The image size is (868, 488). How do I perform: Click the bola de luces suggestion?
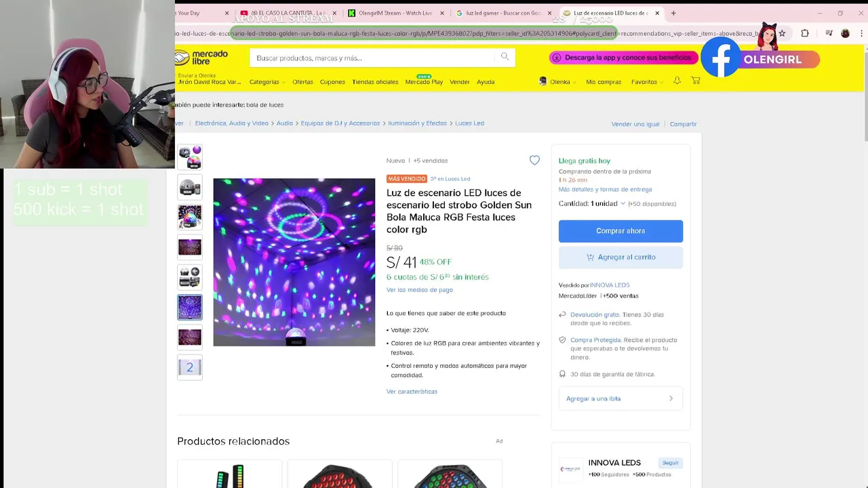point(264,105)
